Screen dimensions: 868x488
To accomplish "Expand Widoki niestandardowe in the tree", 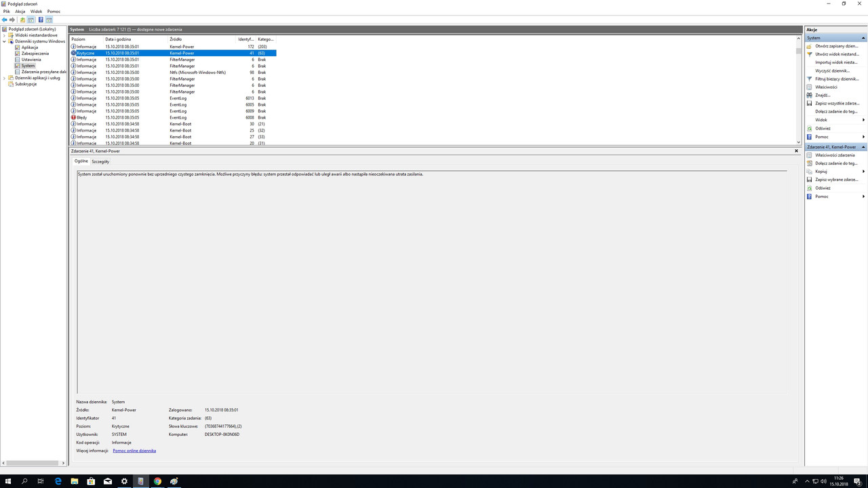I will [x=5, y=35].
